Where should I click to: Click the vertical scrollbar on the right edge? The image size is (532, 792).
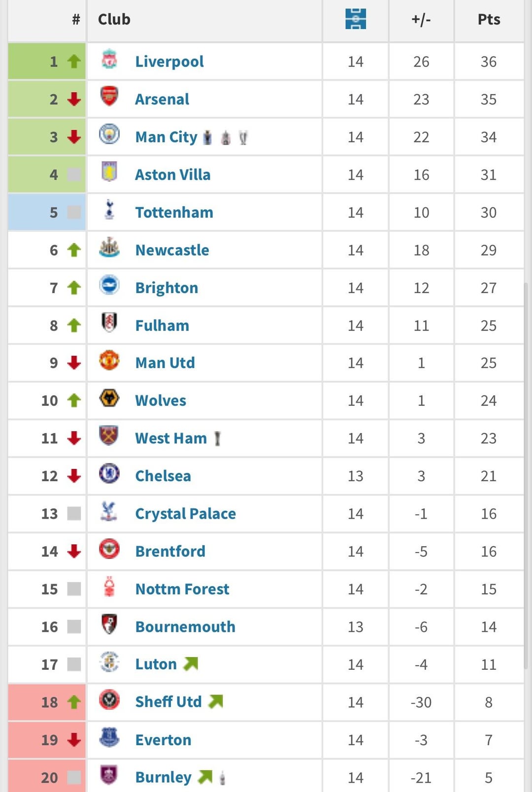click(526, 475)
